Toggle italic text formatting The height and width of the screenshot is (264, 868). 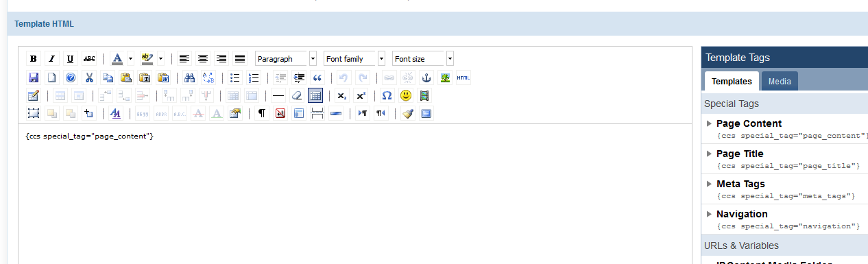pyautogui.click(x=51, y=59)
